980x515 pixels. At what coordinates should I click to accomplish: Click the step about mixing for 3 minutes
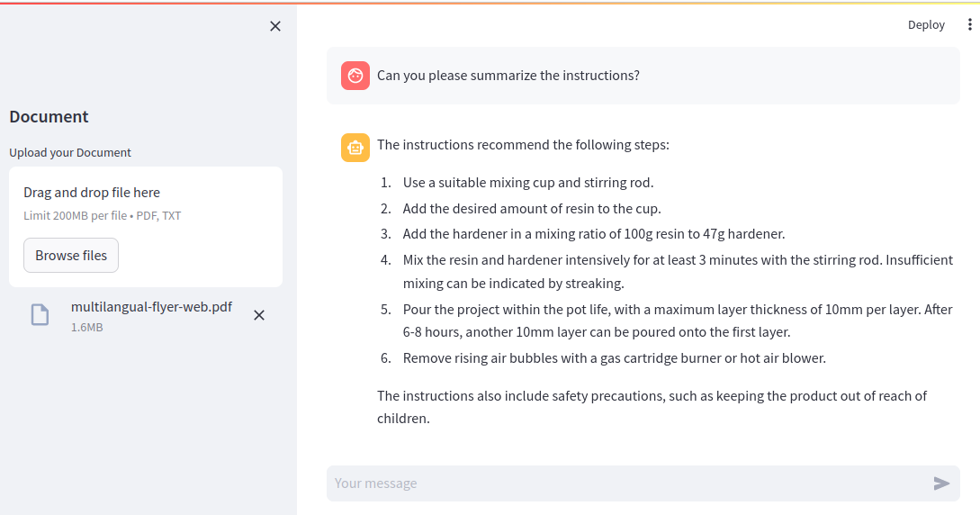coord(679,271)
